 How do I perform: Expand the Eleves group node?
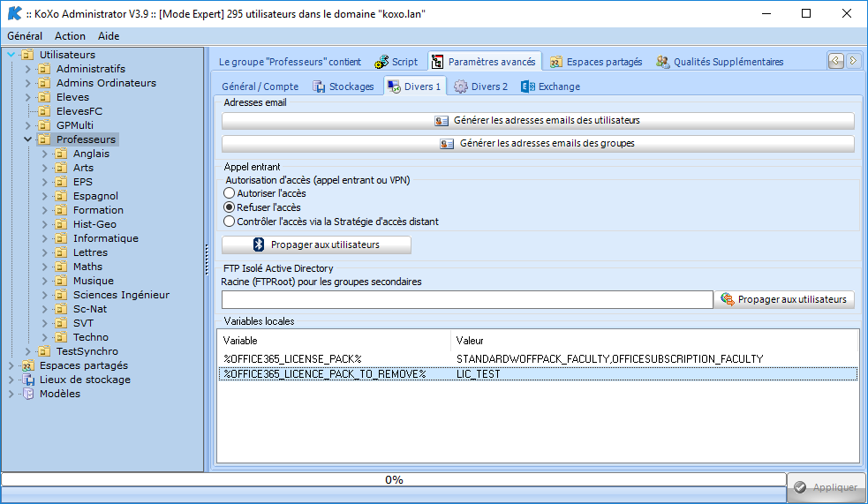tap(27, 97)
